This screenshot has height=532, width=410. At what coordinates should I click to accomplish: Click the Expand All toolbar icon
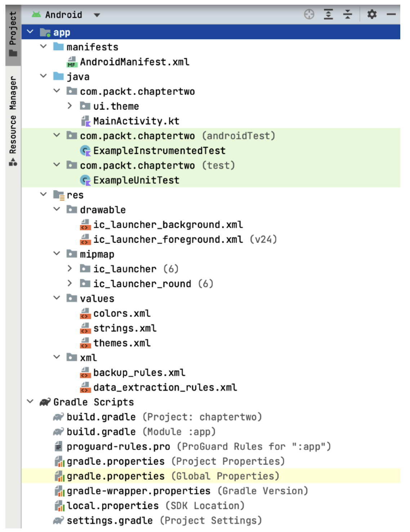click(x=328, y=14)
